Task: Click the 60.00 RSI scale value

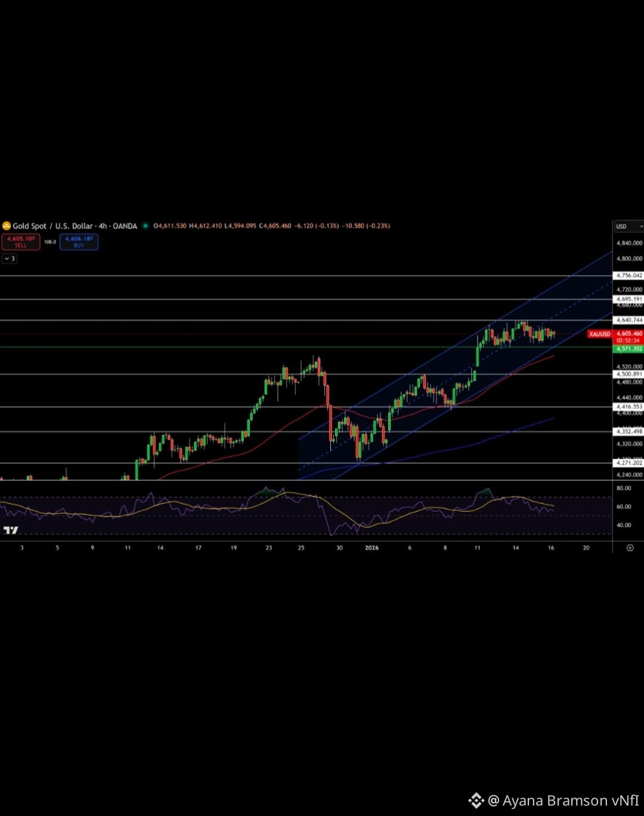Action: pyautogui.click(x=624, y=506)
